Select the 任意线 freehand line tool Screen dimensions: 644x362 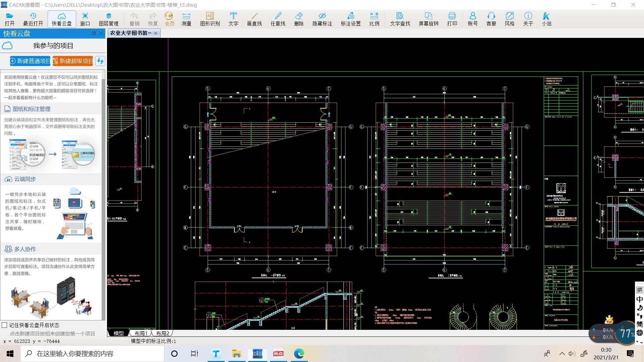278,19
